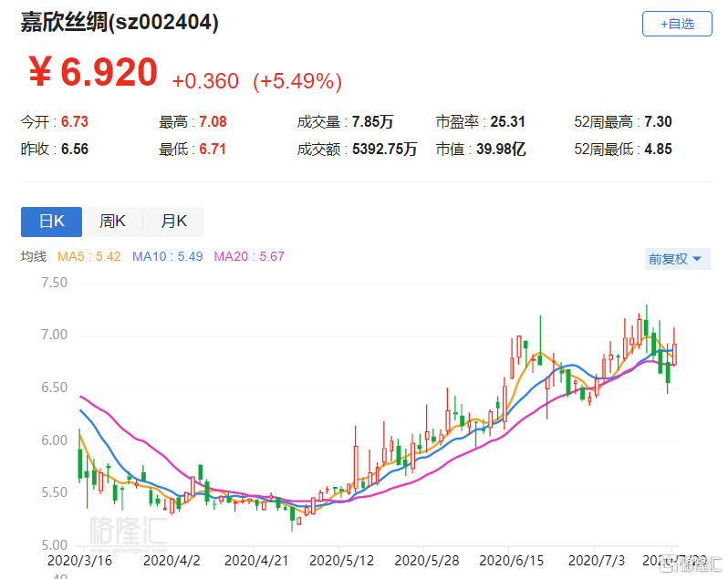728x579 pixels.
Task: Click the 最高 value 7.08
Action: click(x=213, y=121)
